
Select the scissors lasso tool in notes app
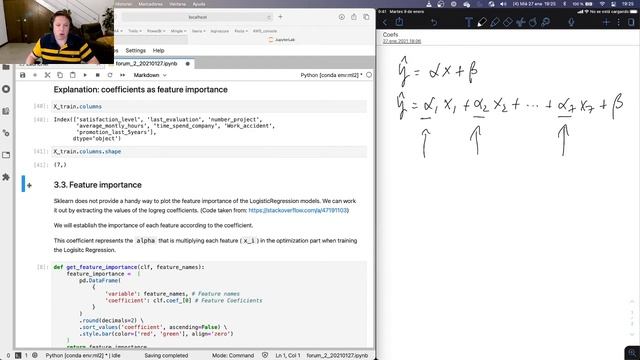[520, 22]
